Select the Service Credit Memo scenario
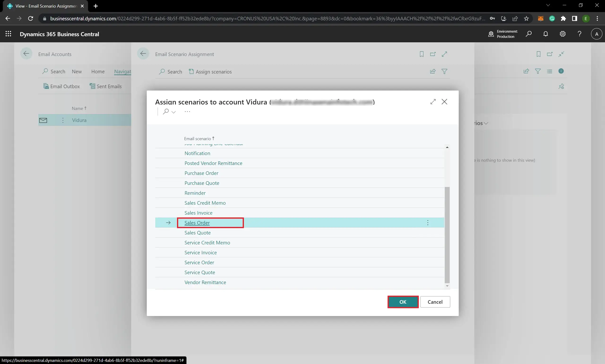This screenshot has height=364, width=605. coord(207,243)
